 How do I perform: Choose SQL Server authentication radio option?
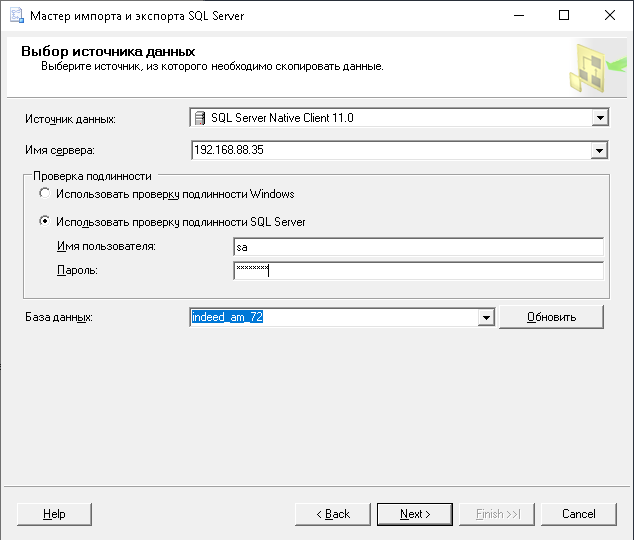coord(44,222)
